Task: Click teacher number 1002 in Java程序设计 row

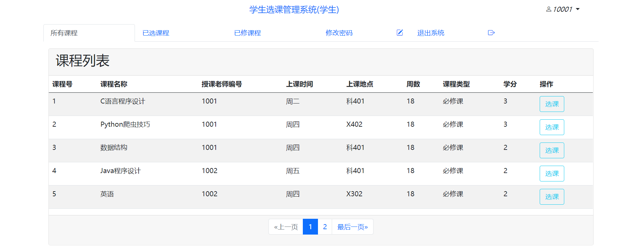Action: pos(209,171)
